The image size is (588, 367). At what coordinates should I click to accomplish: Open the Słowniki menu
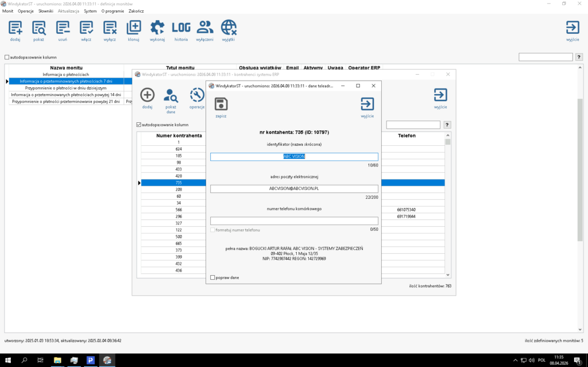[x=45, y=11]
